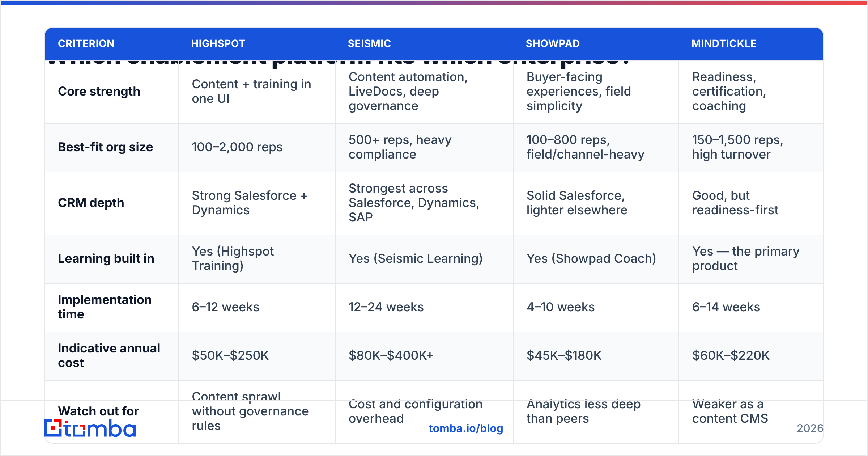Select the 'Core strength' row label
The width and height of the screenshot is (868, 456).
[99, 91]
